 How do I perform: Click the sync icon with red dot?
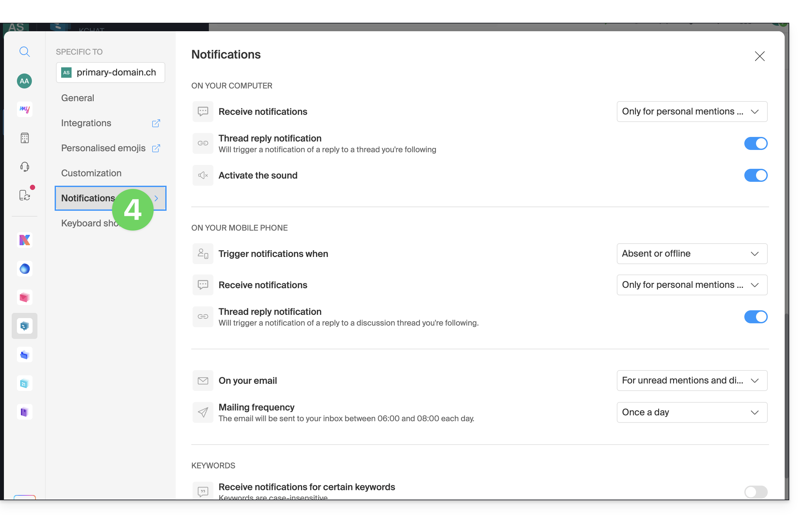tap(25, 195)
